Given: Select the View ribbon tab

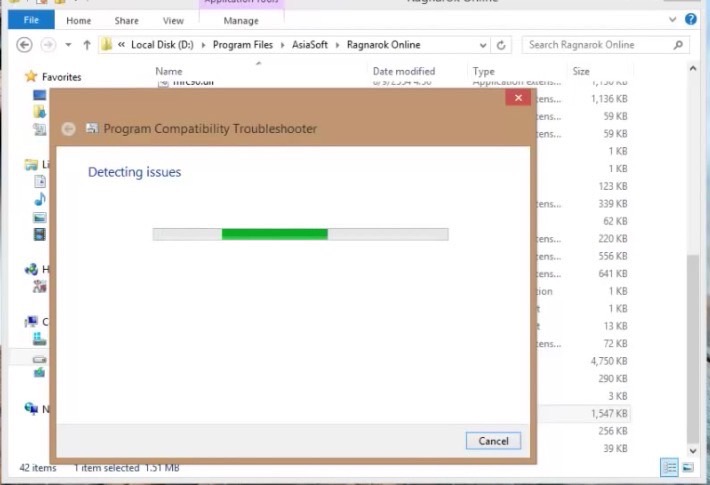Looking at the screenshot, I should tap(173, 20).
